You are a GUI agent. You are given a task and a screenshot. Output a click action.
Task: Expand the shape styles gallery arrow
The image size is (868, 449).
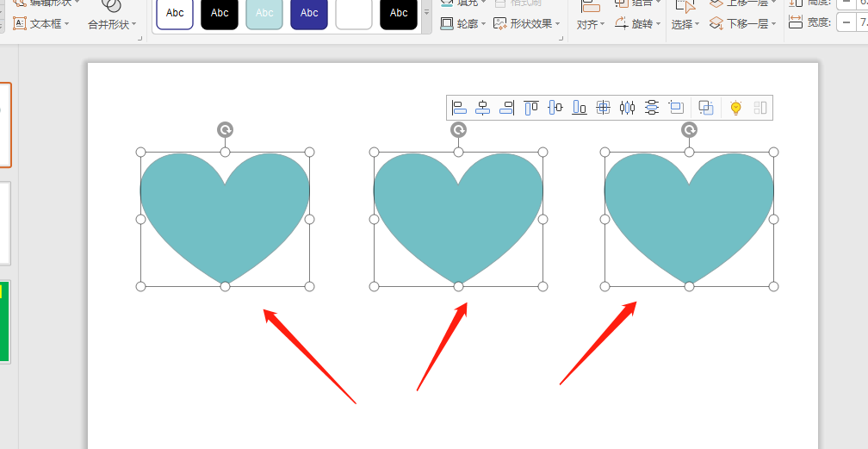click(x=426, y=15)
